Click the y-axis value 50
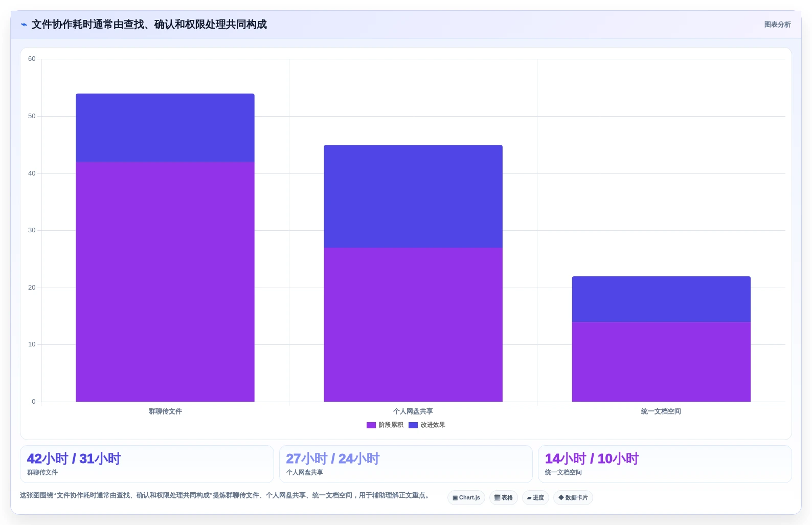 (32, 116)
